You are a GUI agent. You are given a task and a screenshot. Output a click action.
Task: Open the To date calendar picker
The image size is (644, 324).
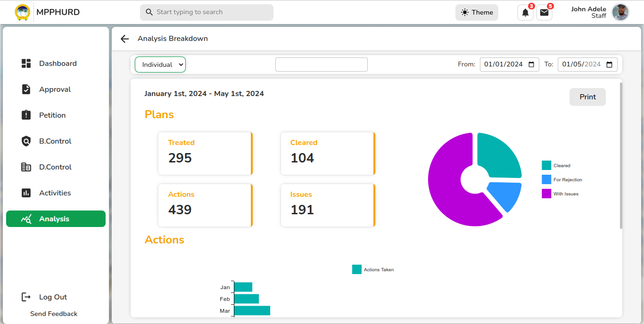(609, 65)
